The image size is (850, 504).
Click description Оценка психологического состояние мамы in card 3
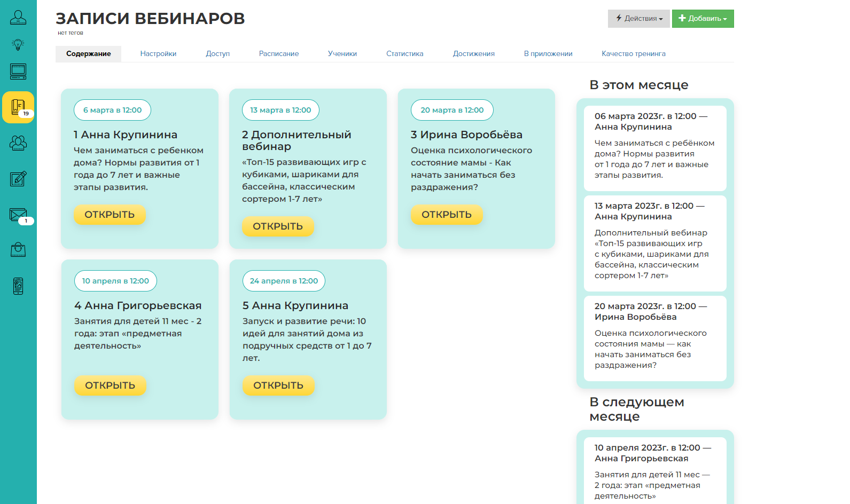coord(471,169)
